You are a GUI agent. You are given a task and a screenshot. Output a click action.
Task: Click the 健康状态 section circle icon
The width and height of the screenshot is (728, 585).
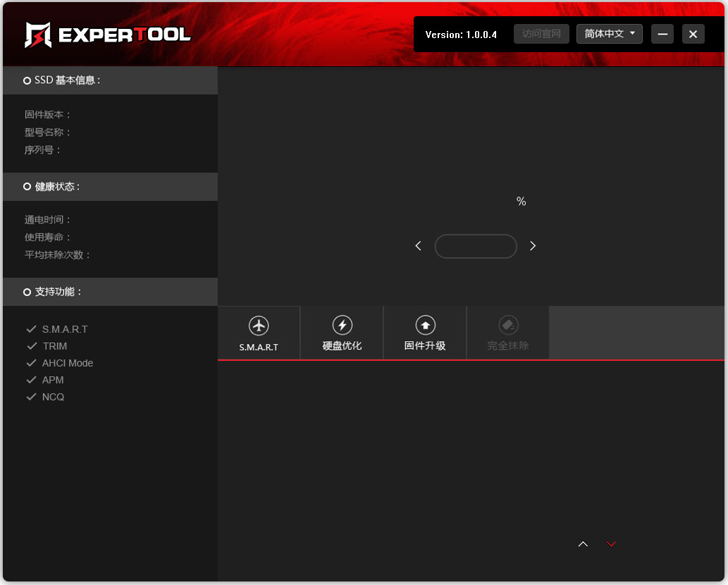click(26, 186)
